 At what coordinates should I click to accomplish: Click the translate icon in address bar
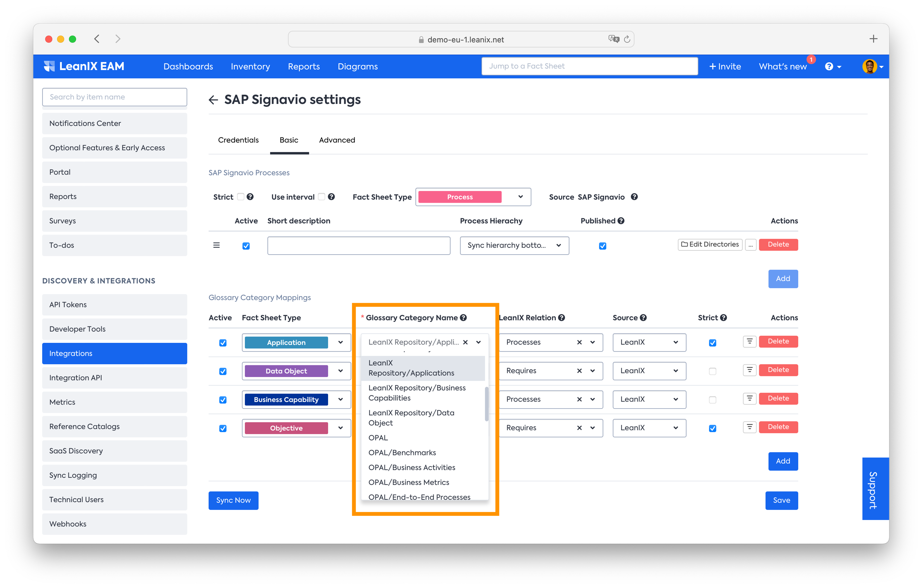(614, 39)
